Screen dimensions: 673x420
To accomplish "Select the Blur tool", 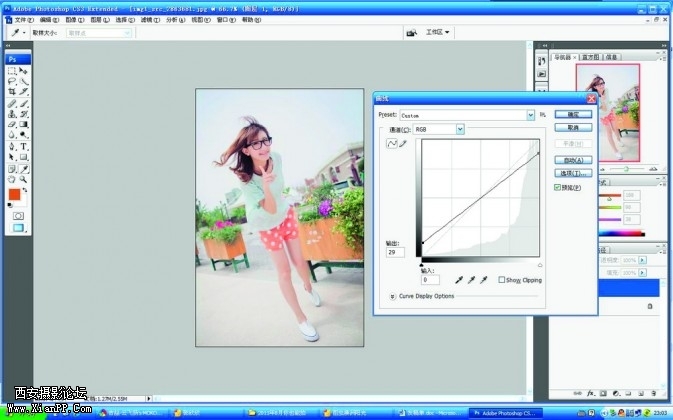I will pyautogui.click(x=12, y=135).
